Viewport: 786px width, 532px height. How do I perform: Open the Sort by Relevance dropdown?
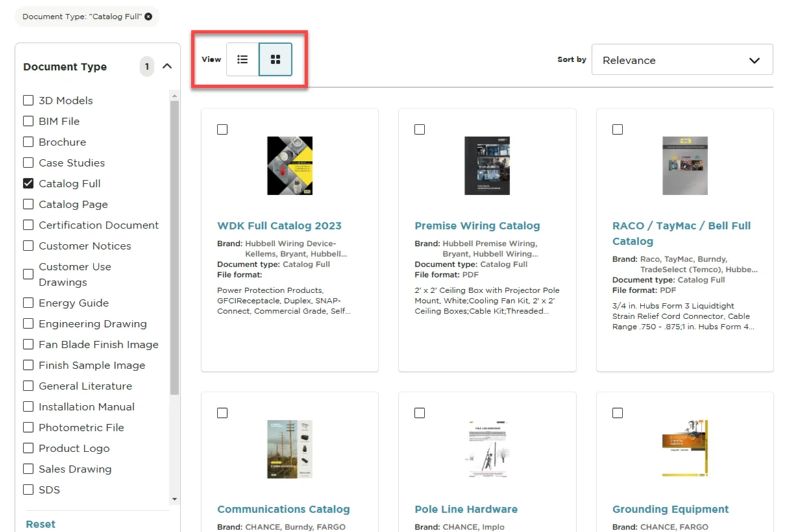[682, 60]
